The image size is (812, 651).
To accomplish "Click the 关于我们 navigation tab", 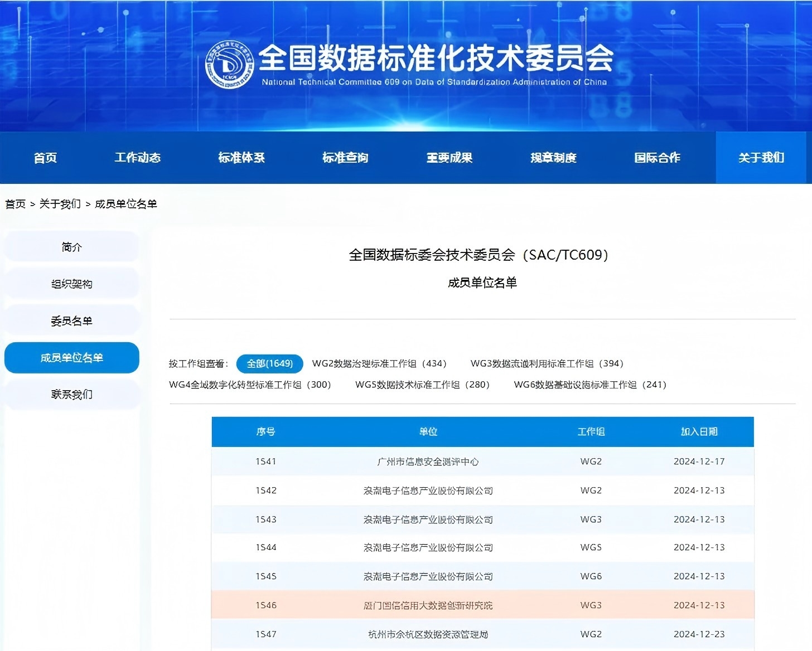I will coord(761,158).
